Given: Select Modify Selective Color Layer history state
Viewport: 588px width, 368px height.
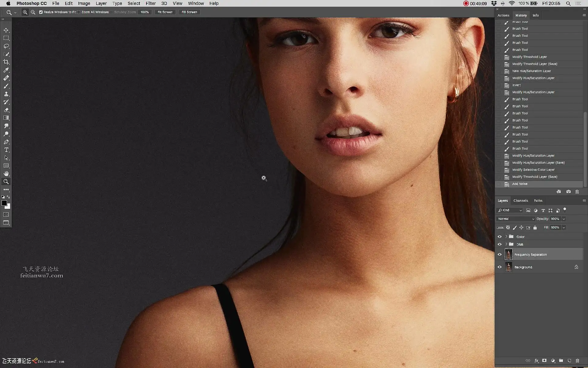Looking at the screenshot, I should pyautogui.click(x=539, y=170).
